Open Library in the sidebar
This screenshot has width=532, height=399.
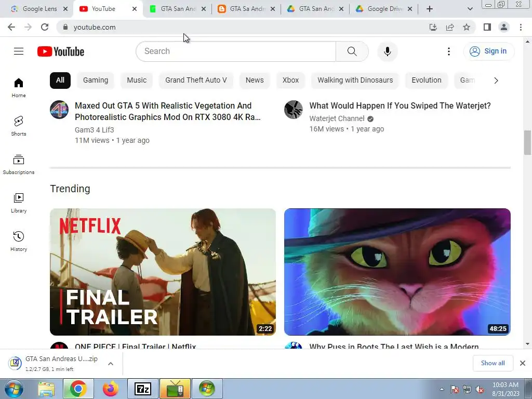pyautogui.click(x=19, y=203)
